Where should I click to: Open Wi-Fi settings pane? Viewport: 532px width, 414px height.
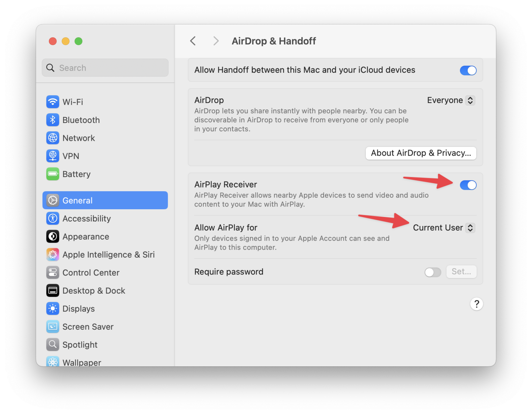pos(105,102)
